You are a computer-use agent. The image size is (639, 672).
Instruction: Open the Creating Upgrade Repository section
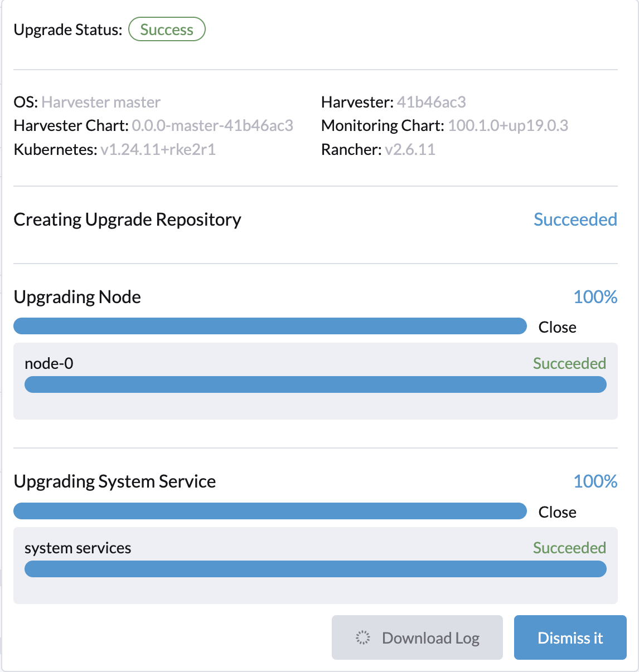click(128, 220)
